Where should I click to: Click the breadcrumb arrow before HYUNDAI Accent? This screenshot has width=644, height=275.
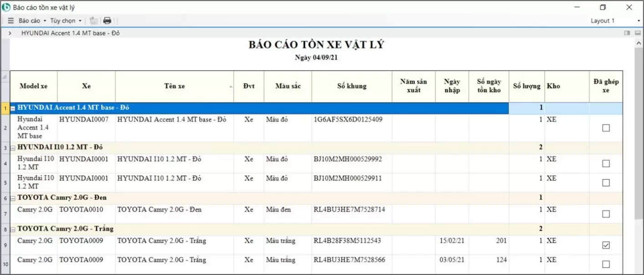[10, 33]
